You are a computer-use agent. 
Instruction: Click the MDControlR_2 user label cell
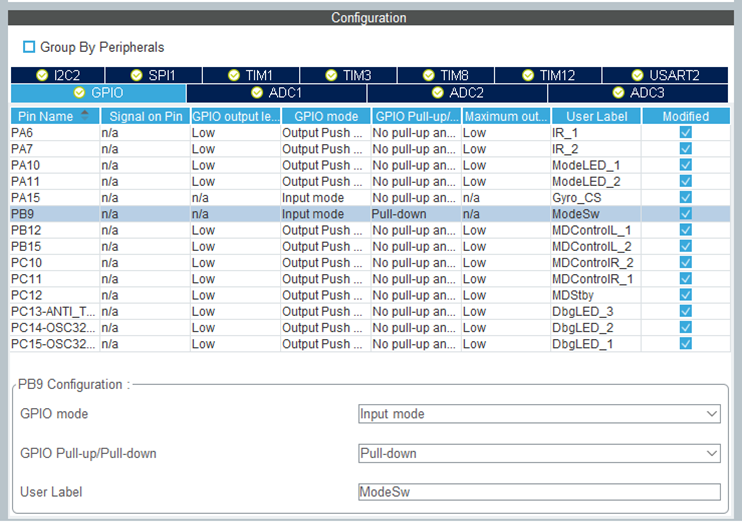pyautogui.click(x=596, y=263)
